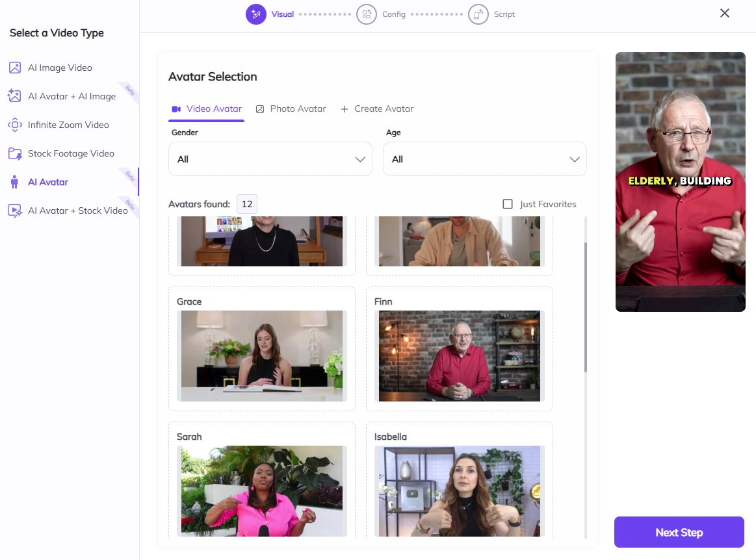Click the elderly man preview video
The width and height of the screenshot is (756, 560).
coord(681,182)
